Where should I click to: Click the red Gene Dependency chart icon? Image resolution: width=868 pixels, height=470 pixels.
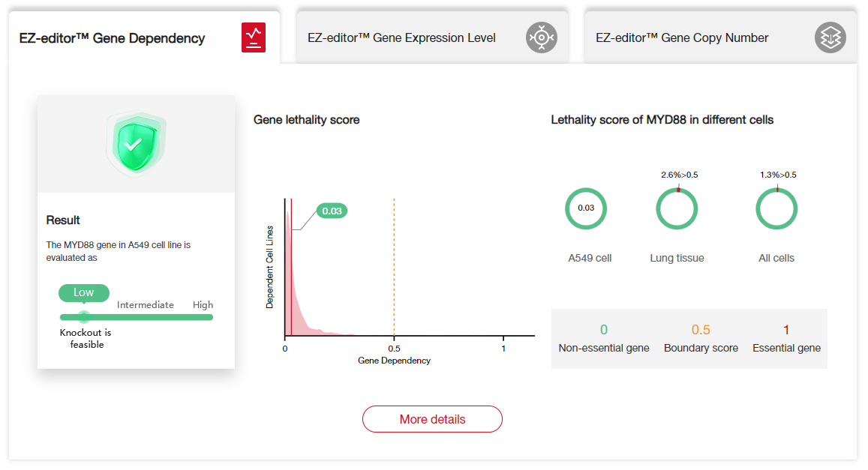click(254, 37)
